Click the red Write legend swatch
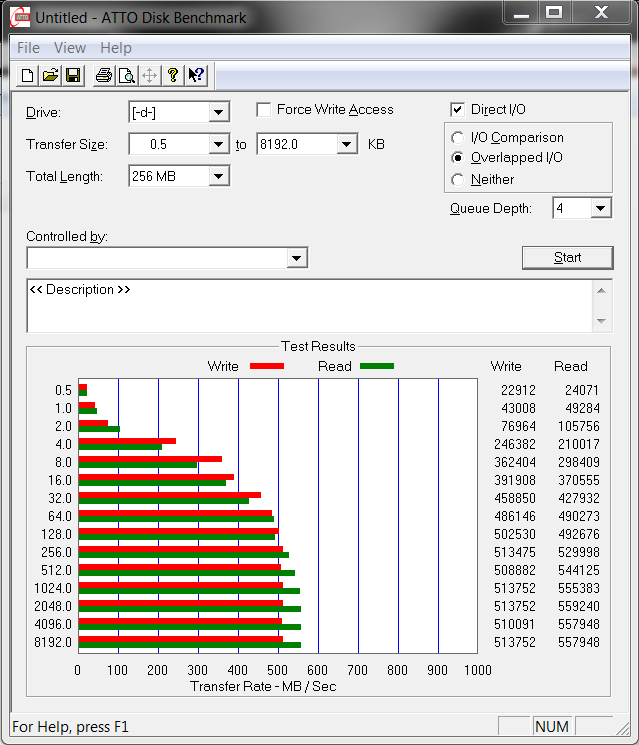Viewport: 639px width, 745px height. point(266,367)
